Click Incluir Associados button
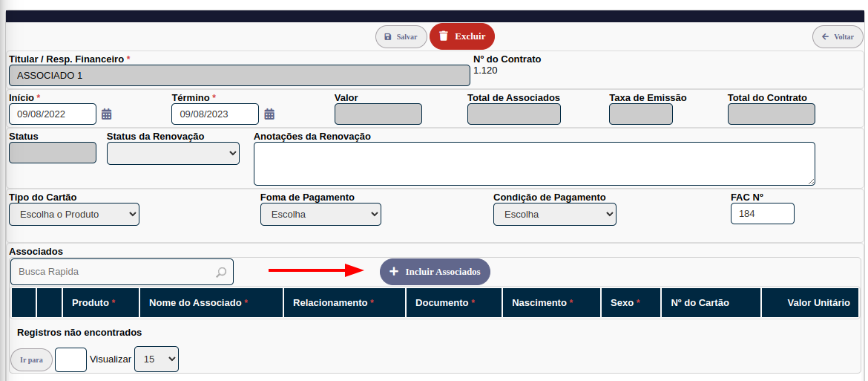Image resolution: width=868 pixels, height=381 pixels. (435, 272)
